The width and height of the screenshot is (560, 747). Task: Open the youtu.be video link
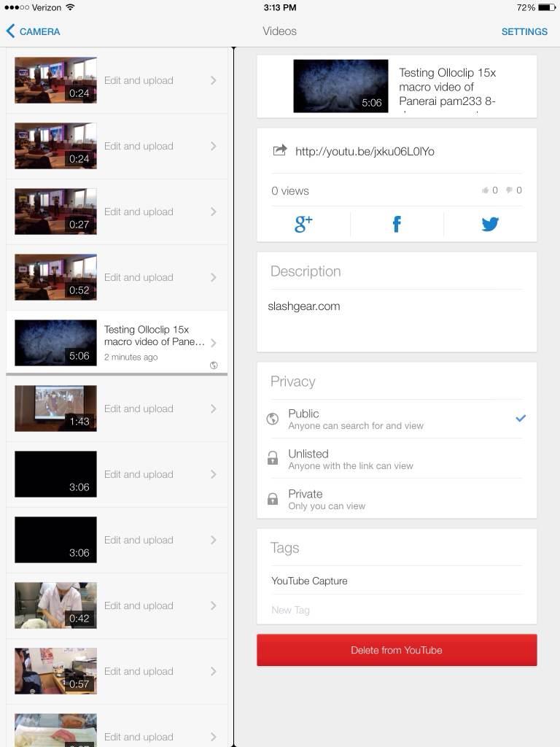click(x=365, y=152)
